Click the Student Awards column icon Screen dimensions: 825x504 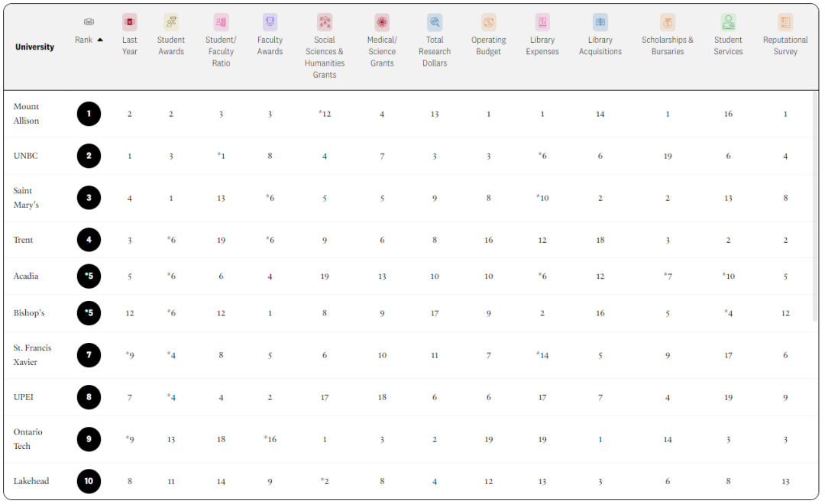pyautogui.click(x=171, y=22)
